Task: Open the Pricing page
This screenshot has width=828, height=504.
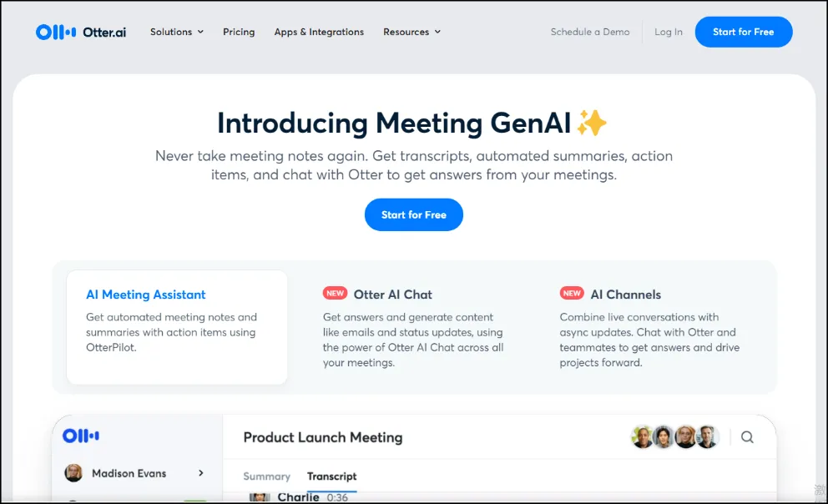Action: 239,32
